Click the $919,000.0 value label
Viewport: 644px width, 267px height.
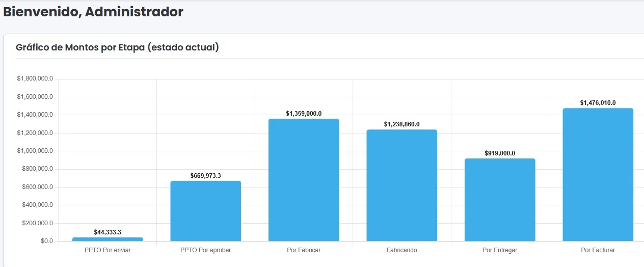[x=500, y=153]
